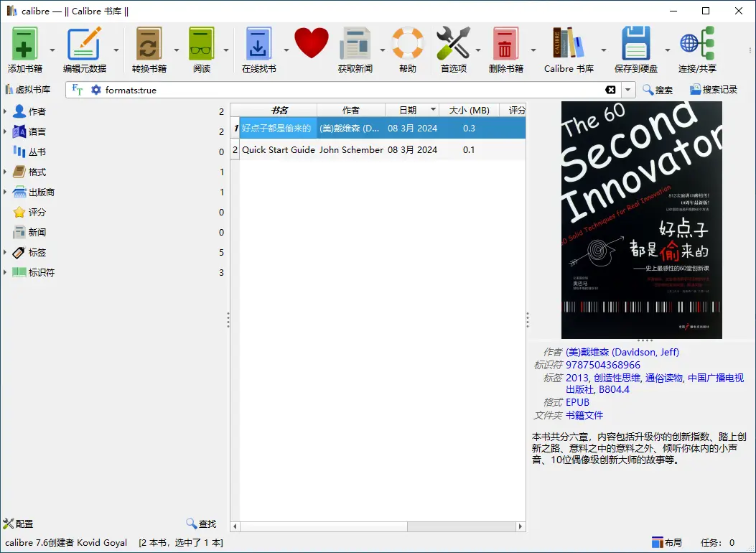Open Preferences (首选项) wrench icon
The height and width of the screenshot is (553, 756).
tap(453, 45)
